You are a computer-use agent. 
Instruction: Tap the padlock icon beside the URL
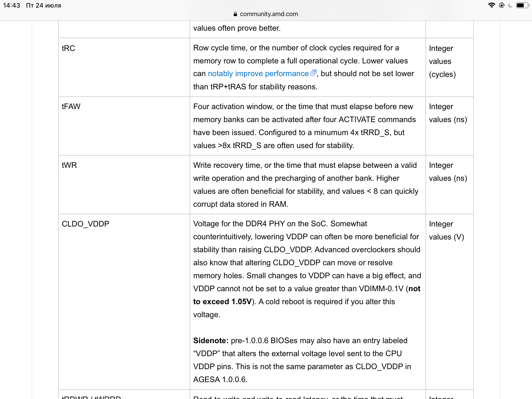tap(235, 14)
